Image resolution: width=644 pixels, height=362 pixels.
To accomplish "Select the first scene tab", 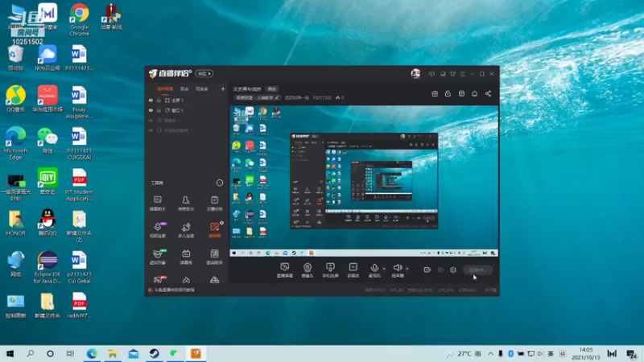I will [x=165, y=89].
